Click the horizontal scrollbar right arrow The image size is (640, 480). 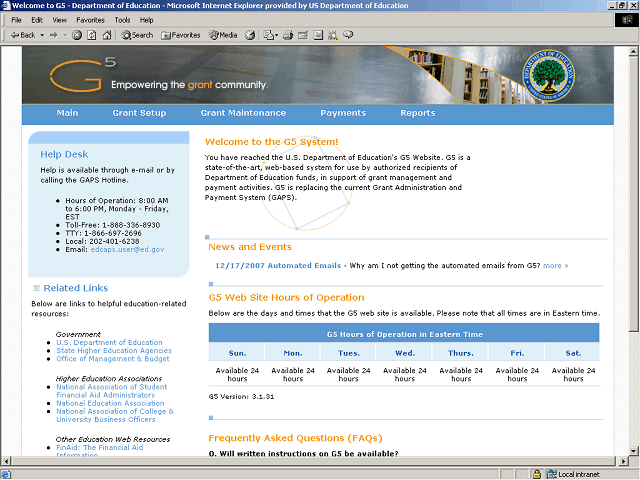[x=623, y=461]
